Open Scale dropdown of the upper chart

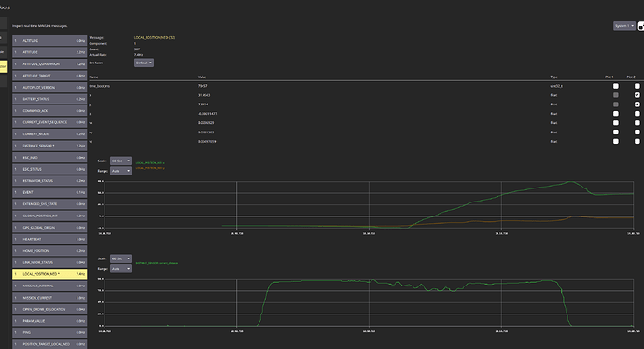[120, 161]
